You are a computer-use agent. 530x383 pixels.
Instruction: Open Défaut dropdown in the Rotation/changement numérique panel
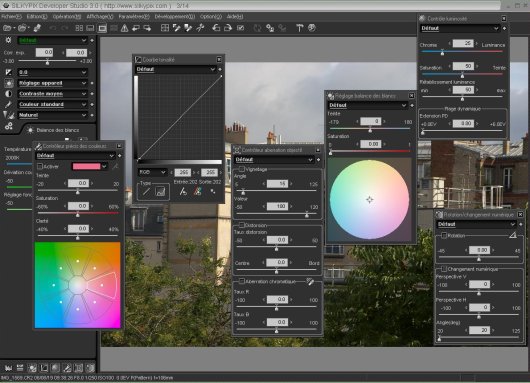(x=476, y=224)
